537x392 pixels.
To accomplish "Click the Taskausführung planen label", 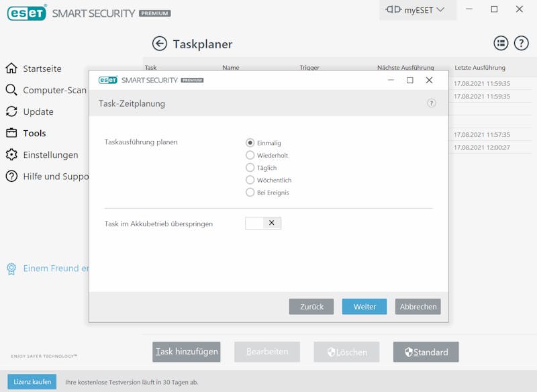I will click(x=141, y=142).
